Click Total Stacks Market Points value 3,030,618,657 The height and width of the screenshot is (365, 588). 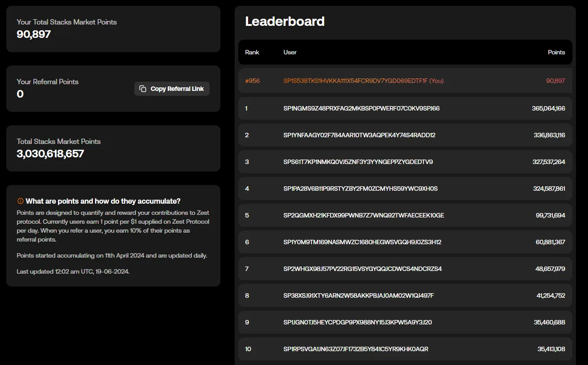point(50,154)
